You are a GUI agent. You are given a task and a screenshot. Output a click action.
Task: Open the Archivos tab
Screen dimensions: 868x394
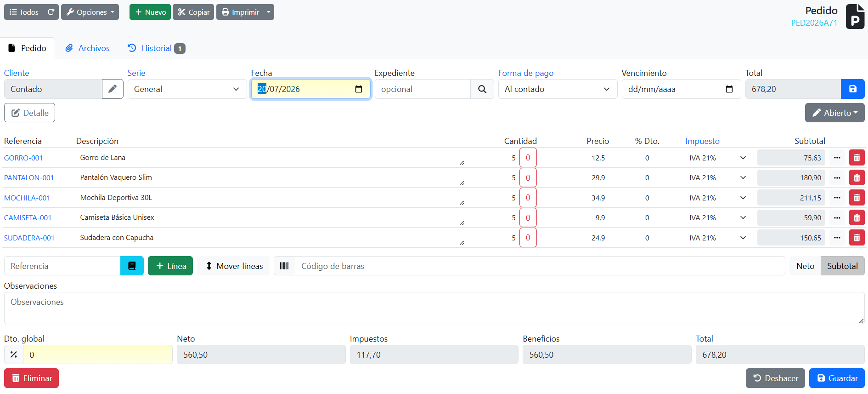pos(87,48)
